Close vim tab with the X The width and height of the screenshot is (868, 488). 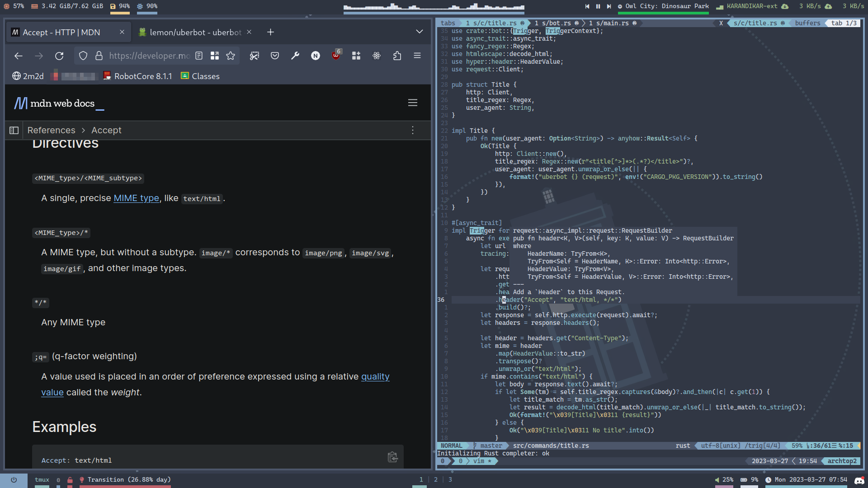point(721,23)
